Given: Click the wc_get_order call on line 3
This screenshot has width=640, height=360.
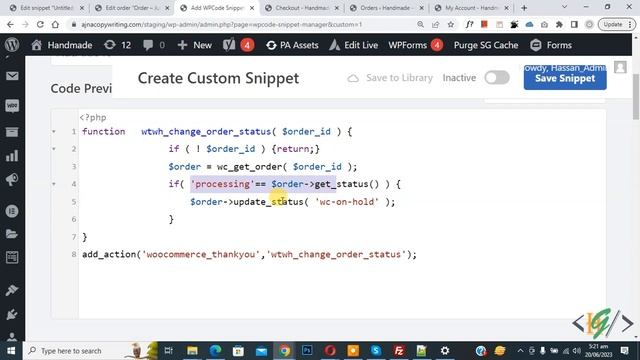Looking at the screenshot, I should click(x=249, y=167).
